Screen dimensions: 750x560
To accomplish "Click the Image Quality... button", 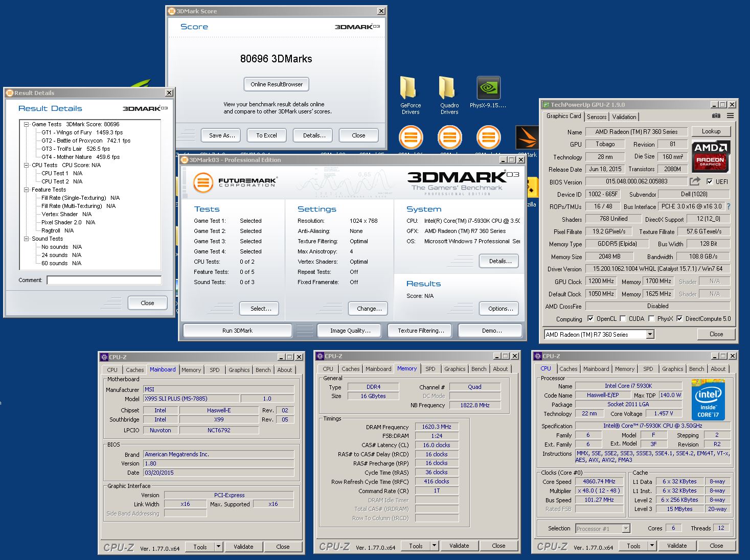I will click(350, 331).
